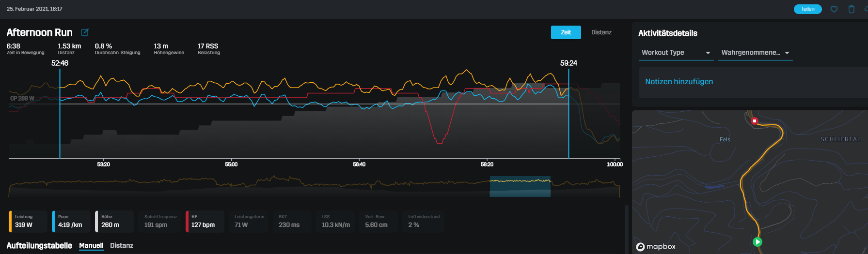This screenshot has width=868, height=254.
Task: Click the mapbox logo
Action: [656, 247]
